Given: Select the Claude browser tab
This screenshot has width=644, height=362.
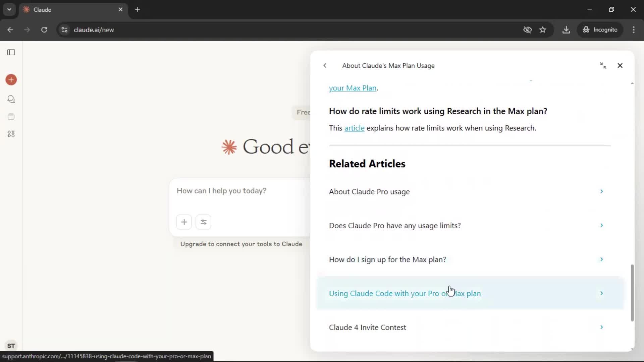Looking at the screenshot, I should 73,9.
